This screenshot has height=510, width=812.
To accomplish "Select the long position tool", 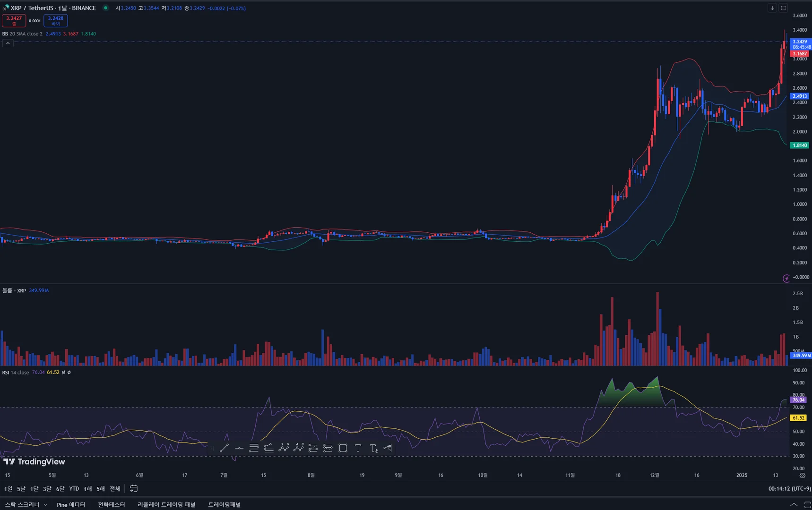I will [x=313, y=448].
